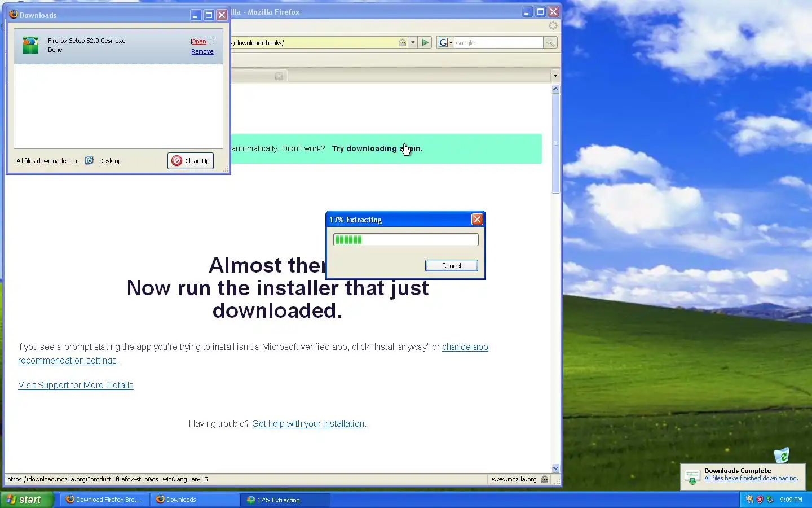Click the vertical scrollbar thumb in Firefox
This screenshot has height=508, width=812.
[555, 143]
